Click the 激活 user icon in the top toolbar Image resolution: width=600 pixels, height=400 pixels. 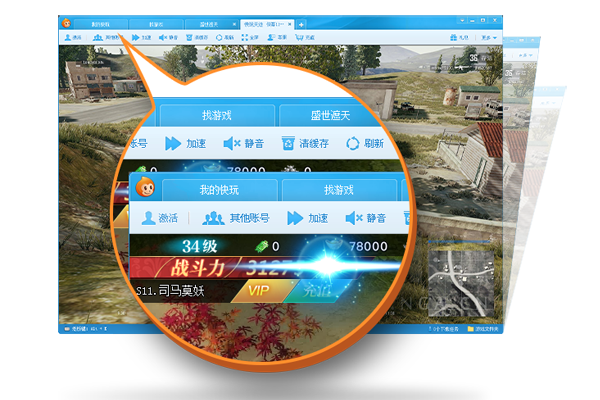[68, 37]
